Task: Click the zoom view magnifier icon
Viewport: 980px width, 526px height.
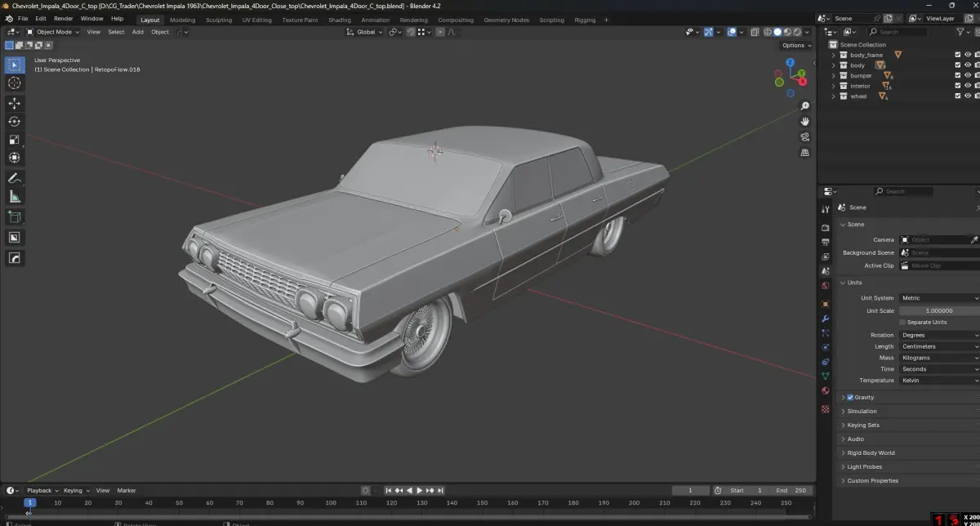Action: (804, 106)
